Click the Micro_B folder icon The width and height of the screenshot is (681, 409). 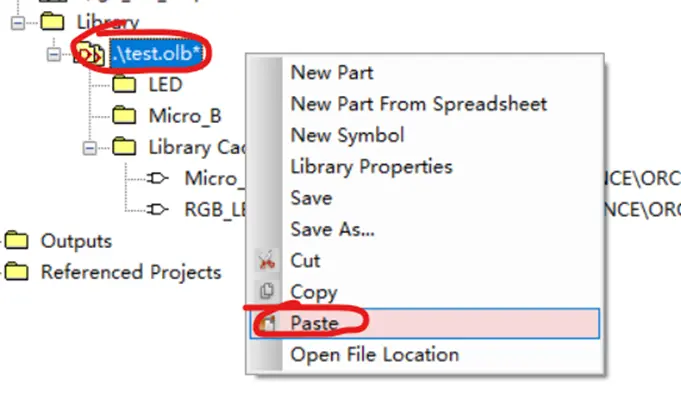coord(124,115)
